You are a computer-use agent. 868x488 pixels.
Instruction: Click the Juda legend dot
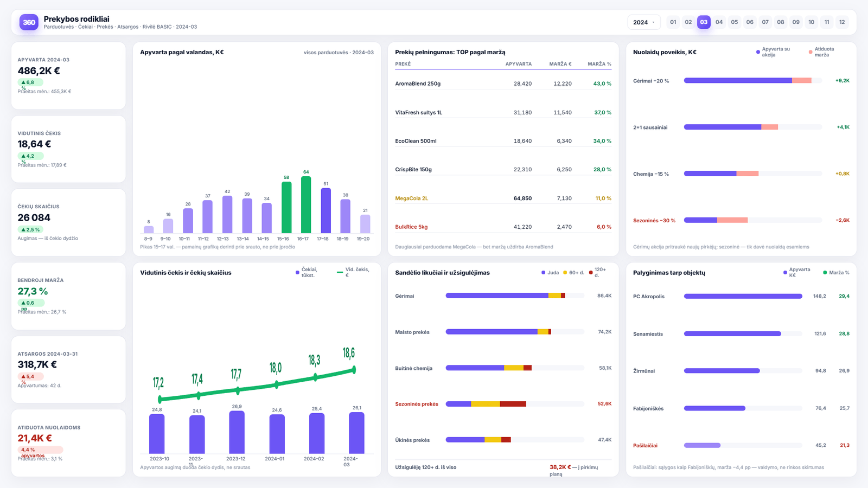(x=543, y=273)
